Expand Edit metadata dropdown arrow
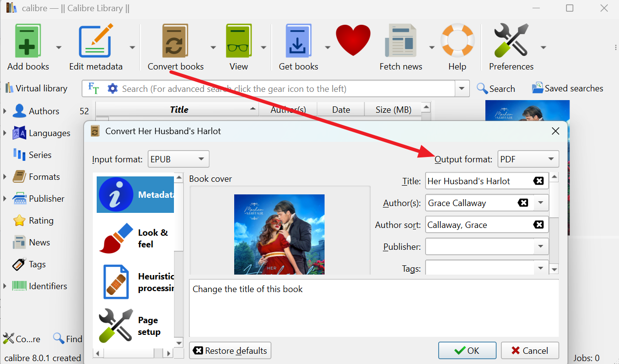619x364 pixels. (132, 47)
